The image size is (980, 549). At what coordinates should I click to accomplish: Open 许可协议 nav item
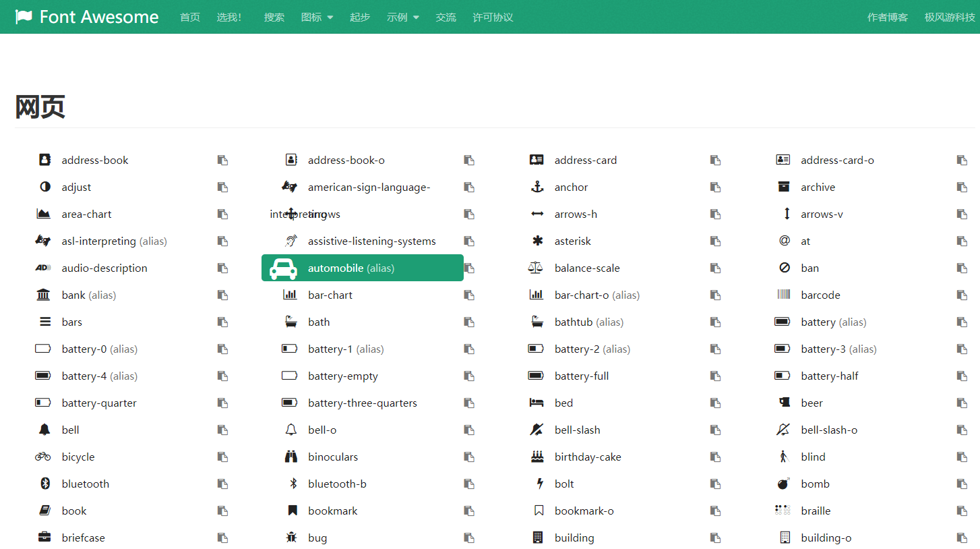(x=493, y=17)
